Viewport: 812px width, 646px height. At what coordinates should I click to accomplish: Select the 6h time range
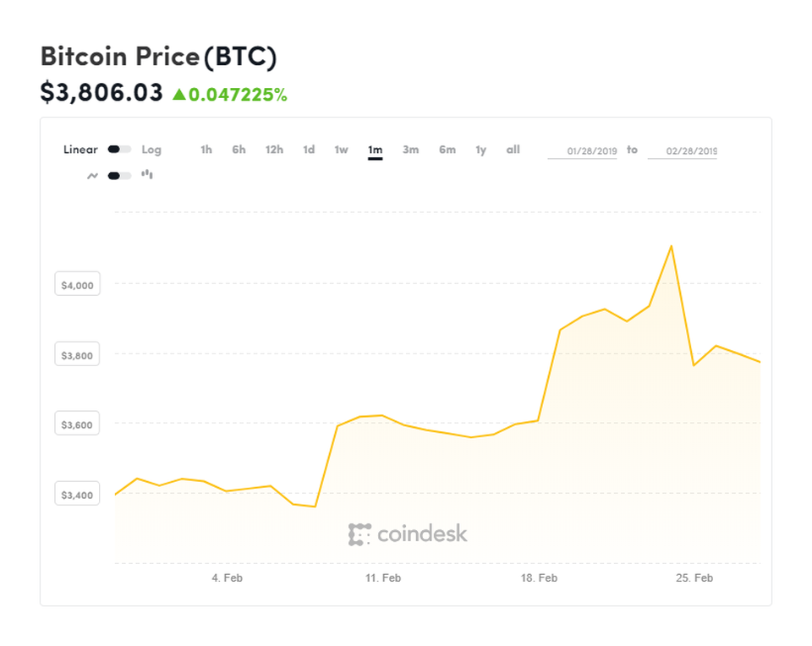pyautogui.click(x=239, y=150)
